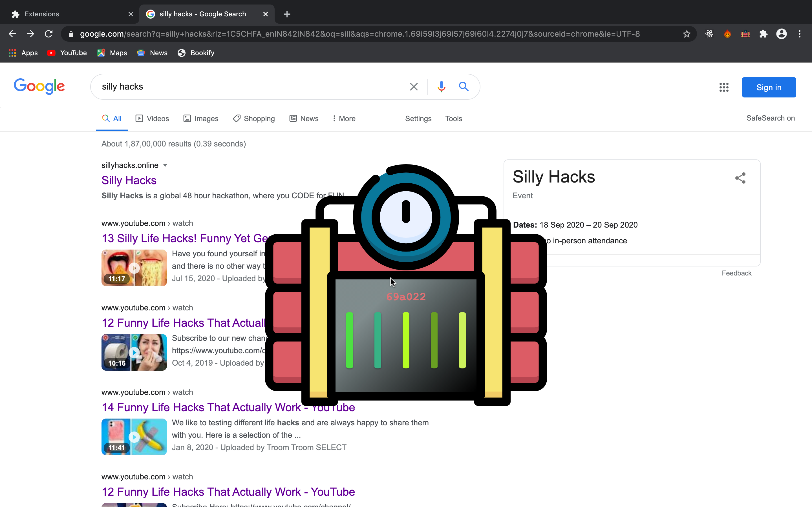Open the puzzle-piece Extensions toolbar icon
Image resolution: width=812 pixels, height=507 pixels.
[x=763, y=34]
